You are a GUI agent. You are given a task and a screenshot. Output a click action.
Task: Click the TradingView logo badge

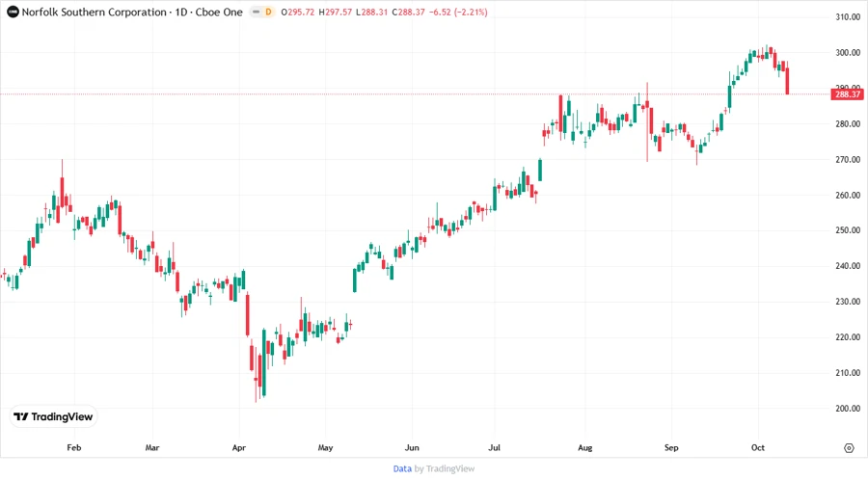[x=53, y=416]
